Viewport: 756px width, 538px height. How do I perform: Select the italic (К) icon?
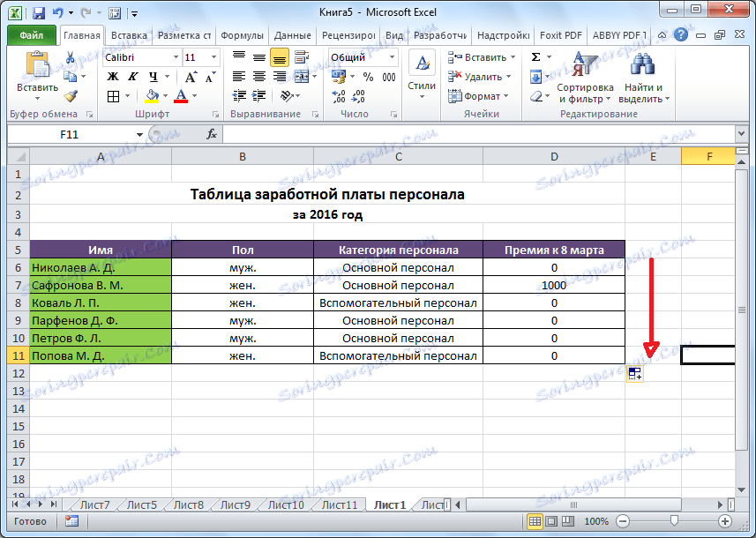click(x=133, y=76)
